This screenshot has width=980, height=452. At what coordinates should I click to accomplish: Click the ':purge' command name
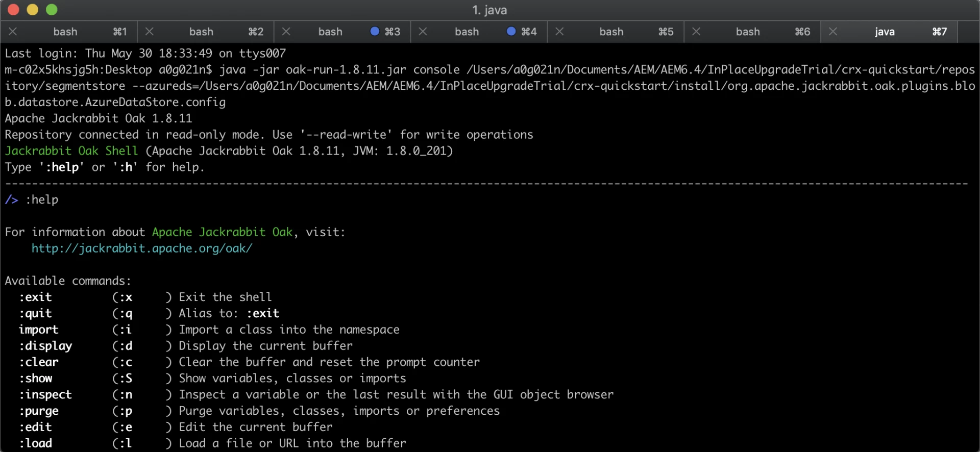point(39,411)
